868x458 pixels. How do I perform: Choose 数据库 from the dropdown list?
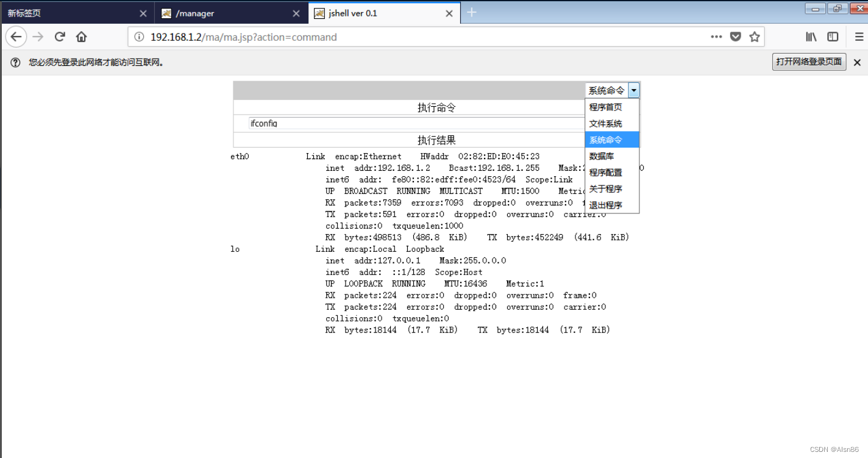(612, 156)
